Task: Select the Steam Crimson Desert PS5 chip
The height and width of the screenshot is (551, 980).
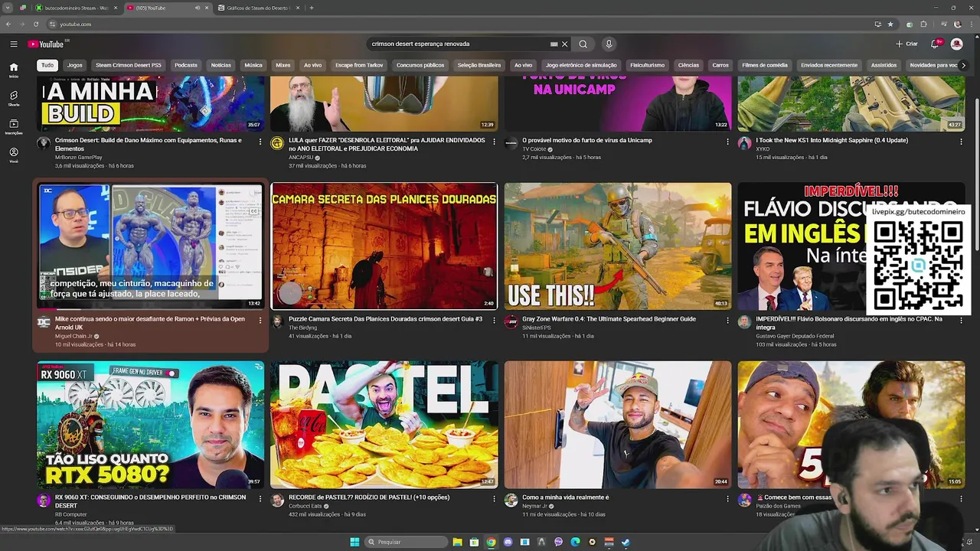Action: [x=129, y=65]
